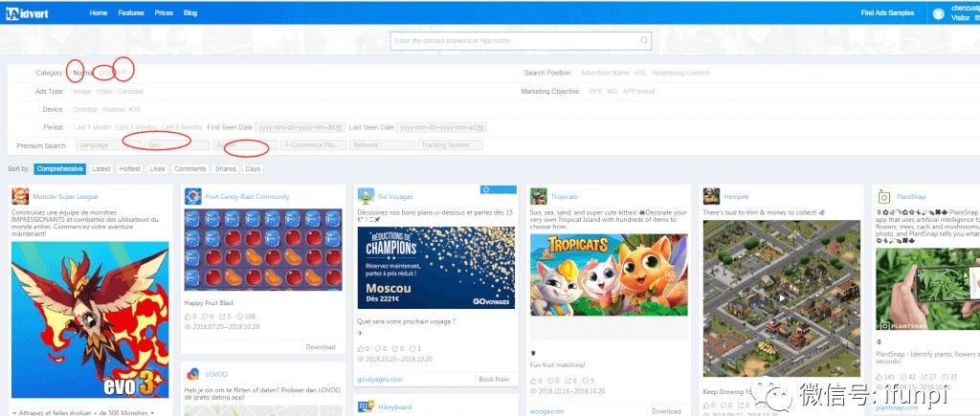Click Book Now on Go Voyages card
The height and width of the screenshot is (416, 980).
point(494,379)
